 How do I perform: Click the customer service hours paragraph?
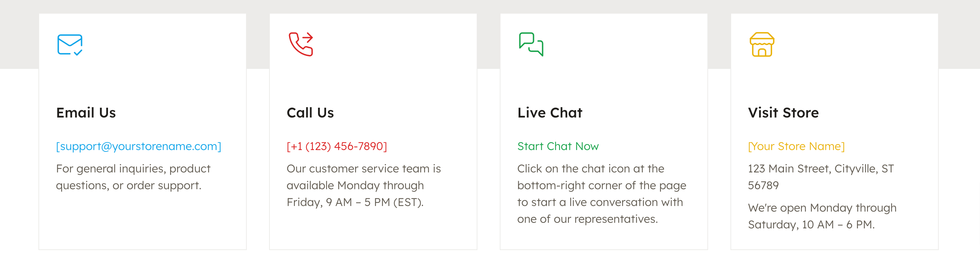tap(364, 185)
